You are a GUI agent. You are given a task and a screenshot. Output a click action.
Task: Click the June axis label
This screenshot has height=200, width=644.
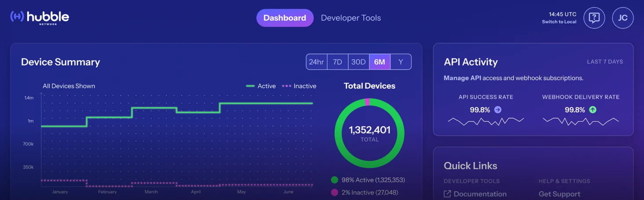tap(288, 192)
